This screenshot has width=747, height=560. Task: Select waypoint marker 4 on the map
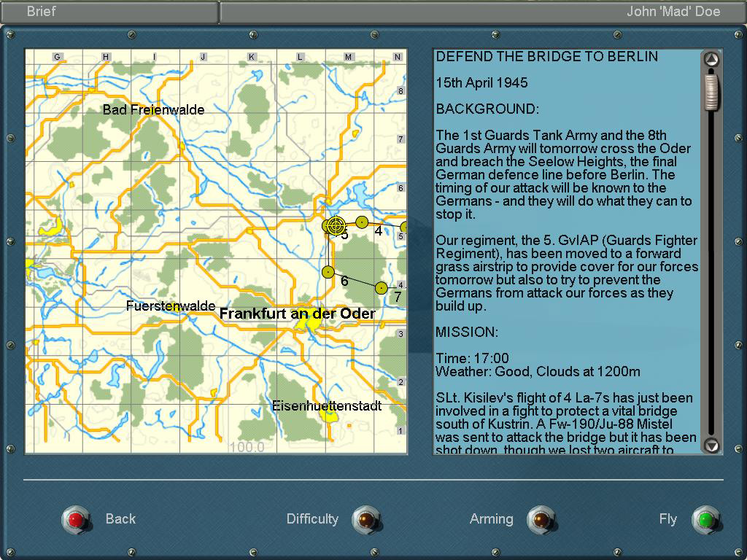pos(362,222)
